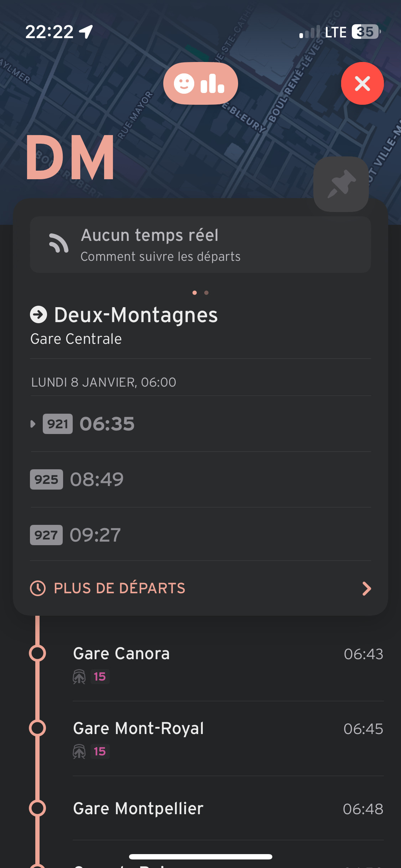Viewport: 401px width, 868px height.
Task: Close the DM line details
Action: click(362, 83)
